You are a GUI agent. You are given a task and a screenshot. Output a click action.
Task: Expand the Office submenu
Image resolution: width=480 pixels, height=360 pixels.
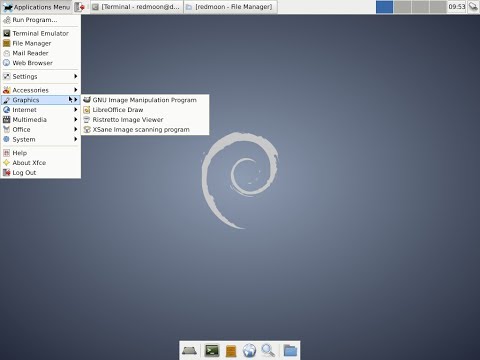click(41, 129)
